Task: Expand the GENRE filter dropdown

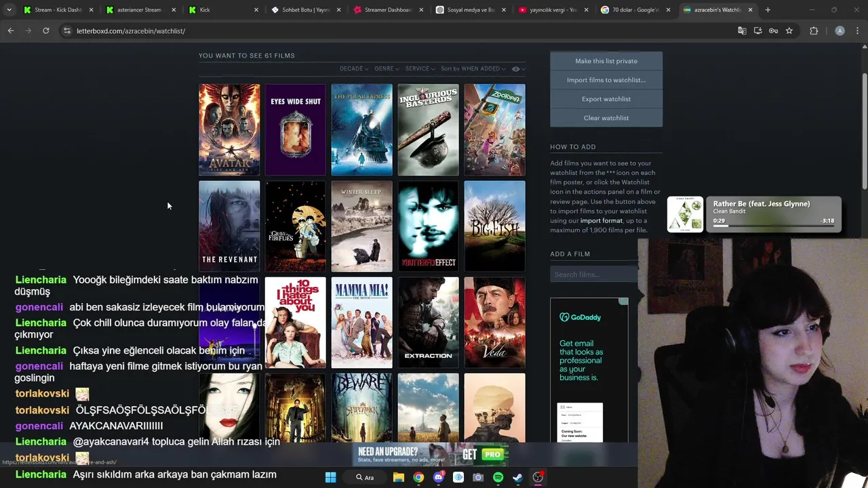Action: [x=386, y=68]
